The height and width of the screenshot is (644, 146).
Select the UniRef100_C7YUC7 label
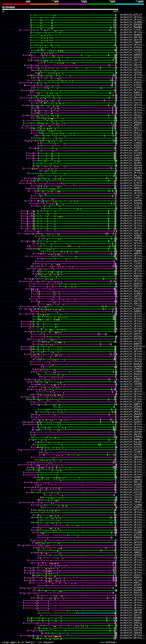(x=131, y=30)
